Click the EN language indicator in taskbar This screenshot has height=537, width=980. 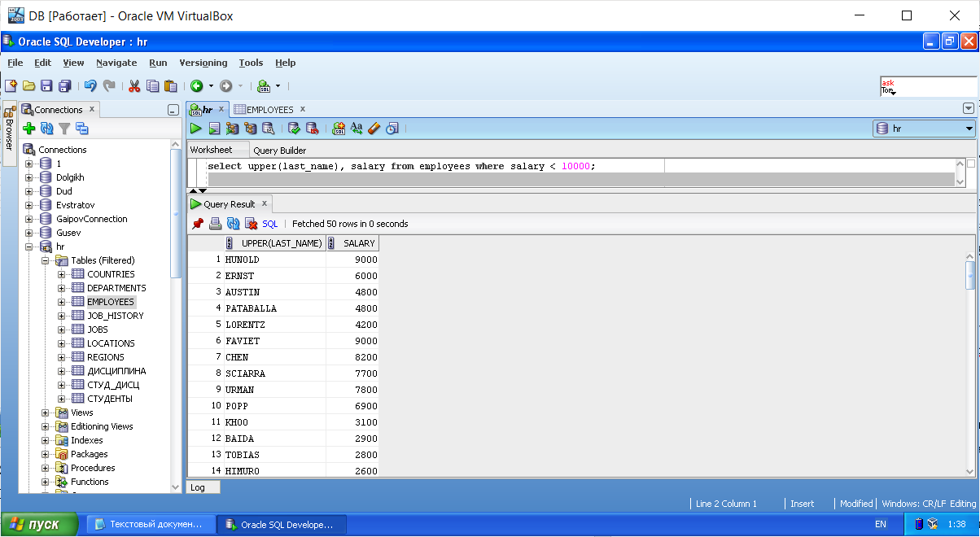(x=881, y=525)
